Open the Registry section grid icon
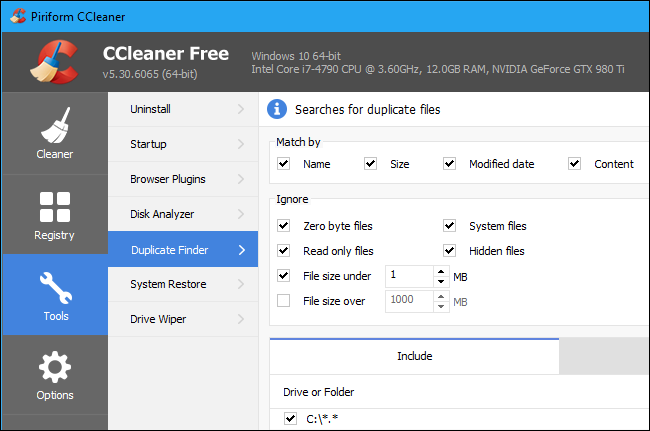The width and height of the screenshot is (650, 431). [54, 208]
